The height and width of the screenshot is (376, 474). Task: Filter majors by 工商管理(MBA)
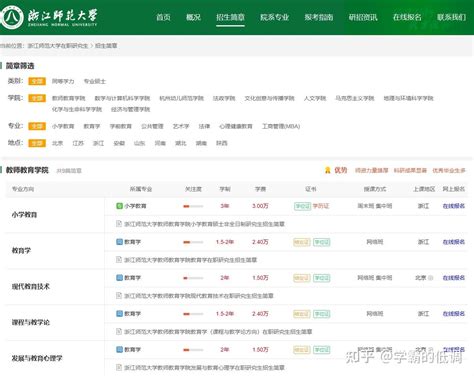coord(281,126)
